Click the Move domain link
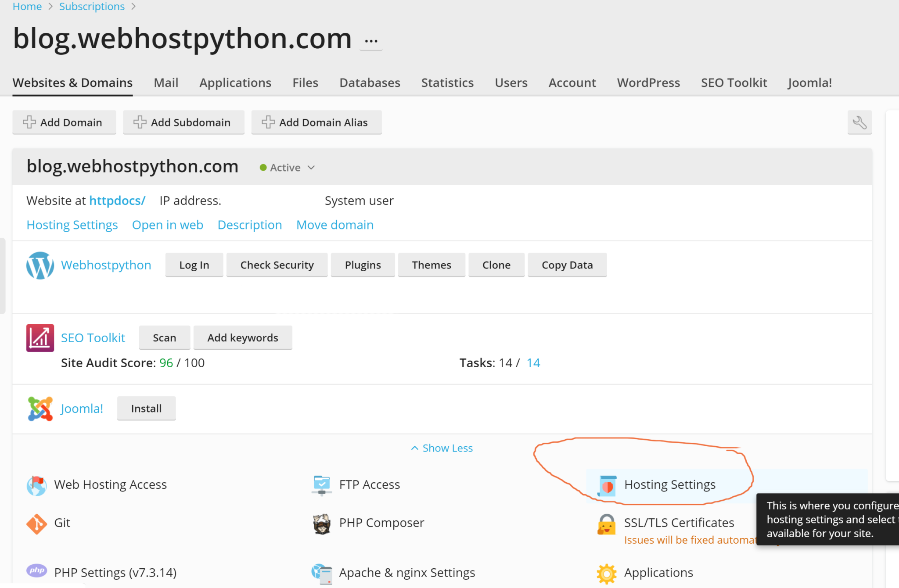This screenshot has height=588, width=899. coord(334,225)
